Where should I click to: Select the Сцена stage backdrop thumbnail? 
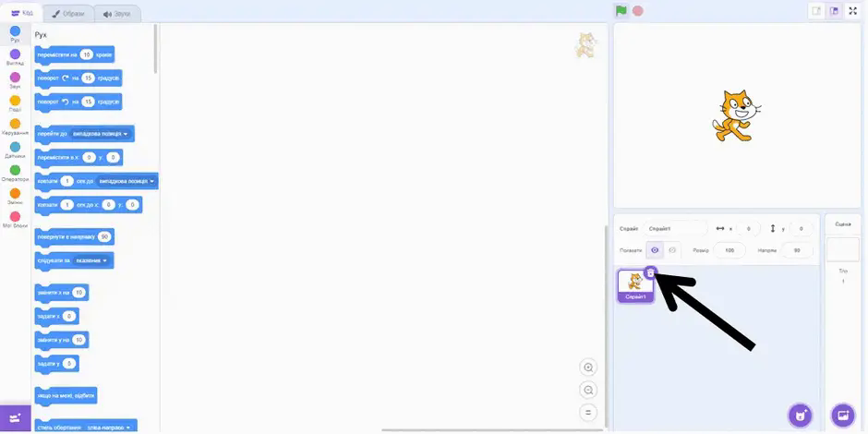click(843, 249)
